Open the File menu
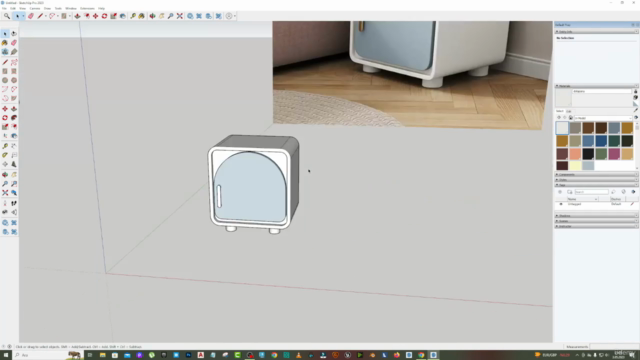The image size is (640, 360). pos(4,8)
